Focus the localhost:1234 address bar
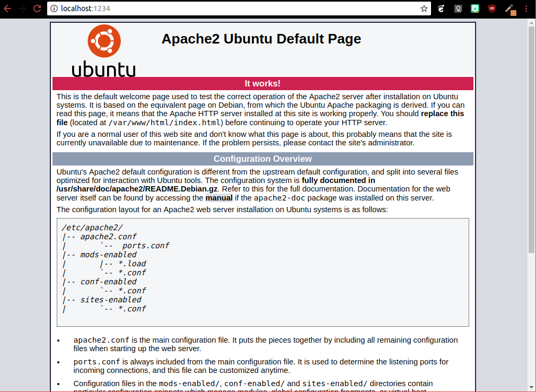Screen dimensions: 536x392 coord(239,8)
